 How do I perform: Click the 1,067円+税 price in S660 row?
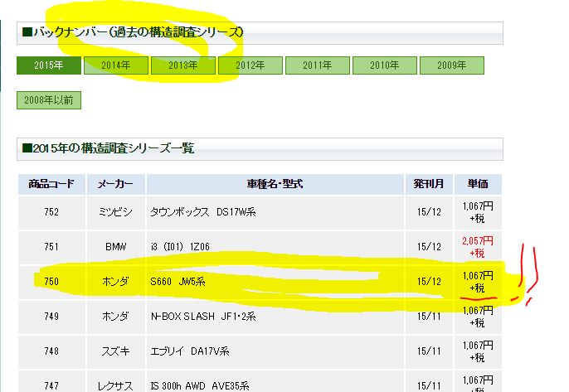click(478, 282)
